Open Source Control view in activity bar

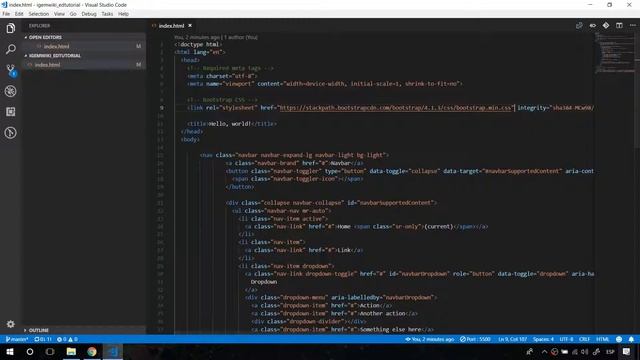pyautogui.click(x=11, y=70)
